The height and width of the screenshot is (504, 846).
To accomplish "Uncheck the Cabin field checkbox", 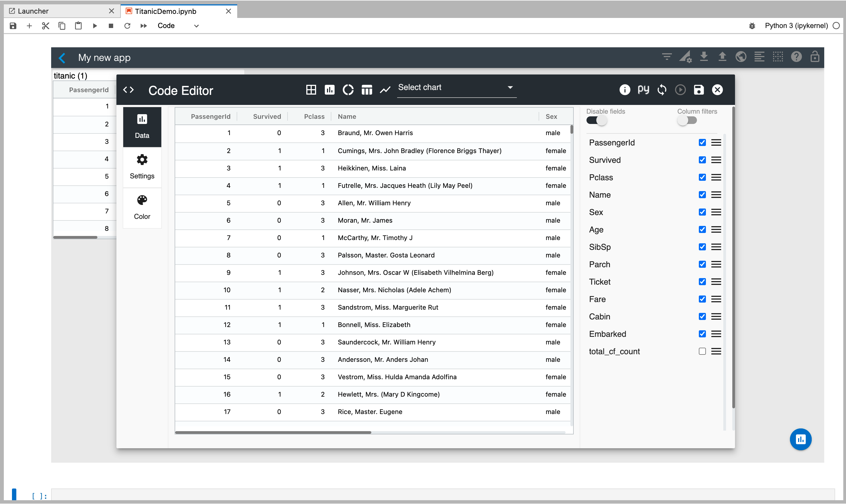I will click(702, 316).
